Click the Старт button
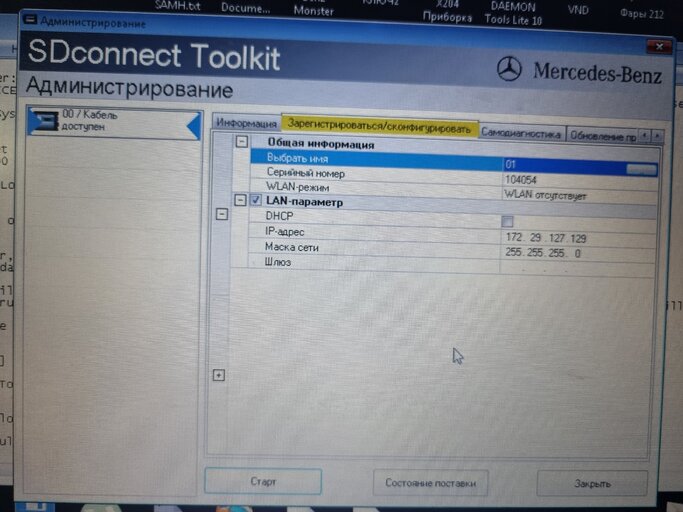 [263, 481]
